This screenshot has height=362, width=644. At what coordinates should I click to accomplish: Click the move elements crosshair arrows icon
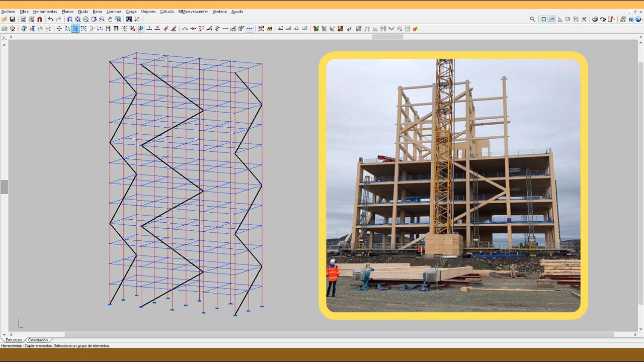pyautogui.click(x=59, y=29)
